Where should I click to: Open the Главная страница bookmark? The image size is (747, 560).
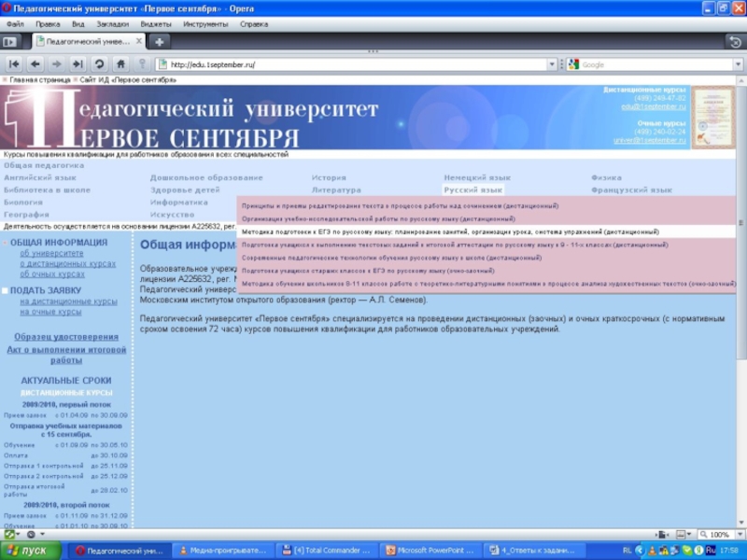pos(40,79)
